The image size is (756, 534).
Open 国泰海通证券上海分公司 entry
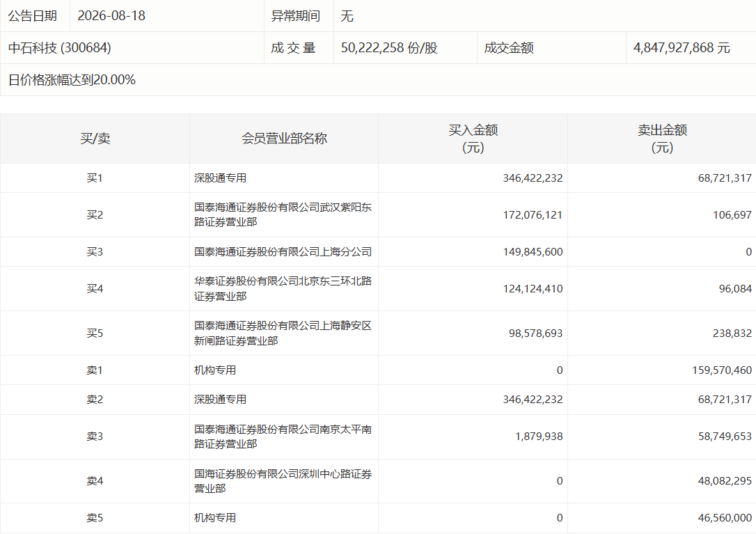tap(283, 252)
